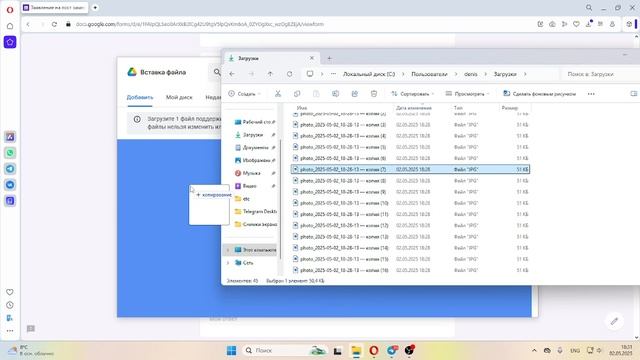Expand chevron after Локальный диск (C:) in path
The height and width of the screenshot is (360, 640).
click(x=403, y=74)
